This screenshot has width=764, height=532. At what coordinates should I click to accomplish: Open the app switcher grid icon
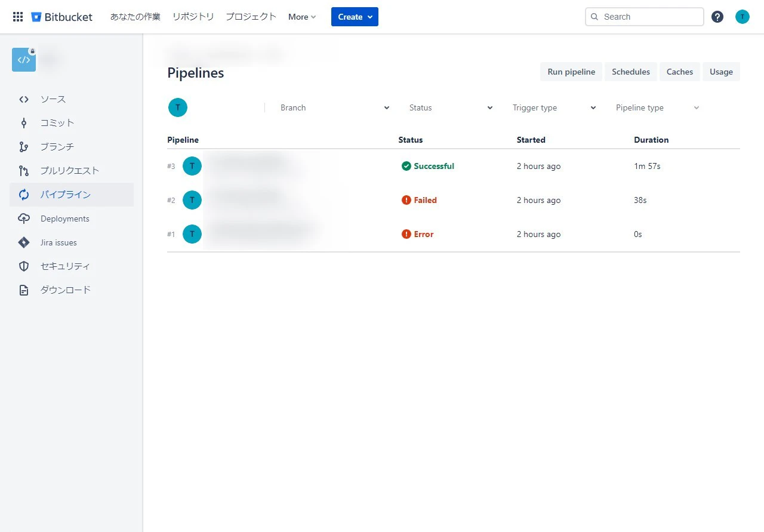coord(18,17)
